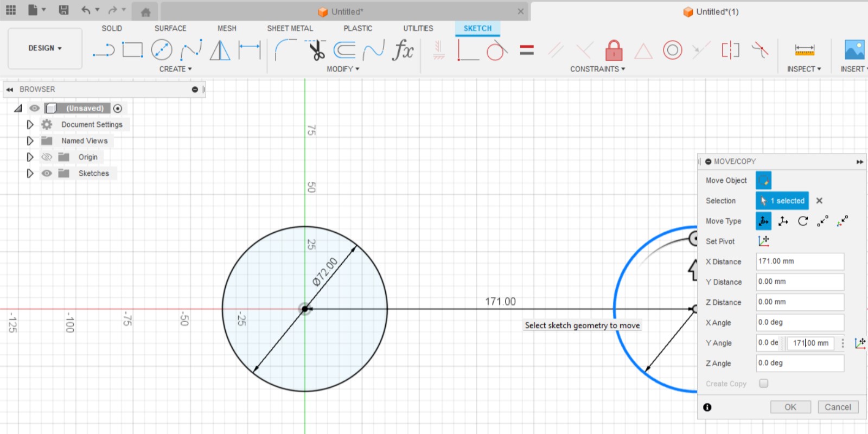Switch to the SOLID tab
The image size is (868, 434).
(112, 28)
